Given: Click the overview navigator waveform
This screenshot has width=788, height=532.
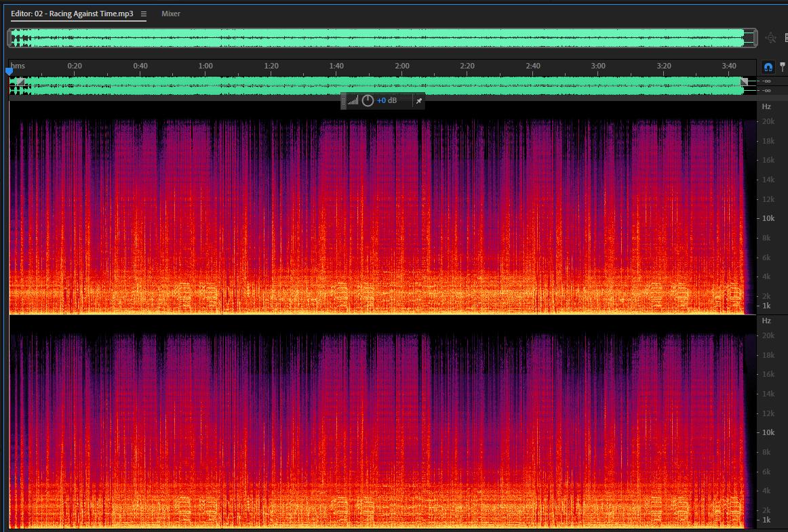Looking at the screenshot, I should coord(382,38).
